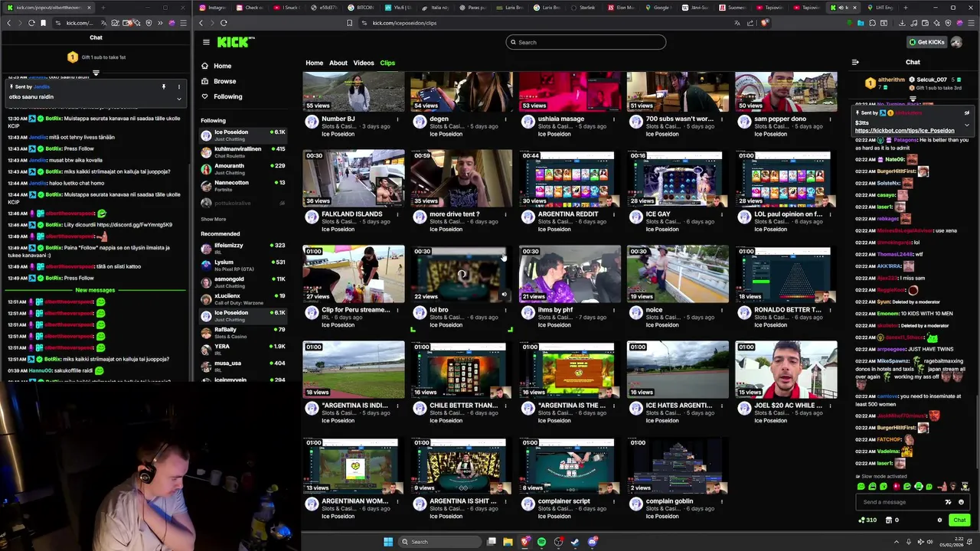Screen dimensions: 980x551
Task: Expand leaderboard in main chat panel
Action: click(x=913, y=100)
